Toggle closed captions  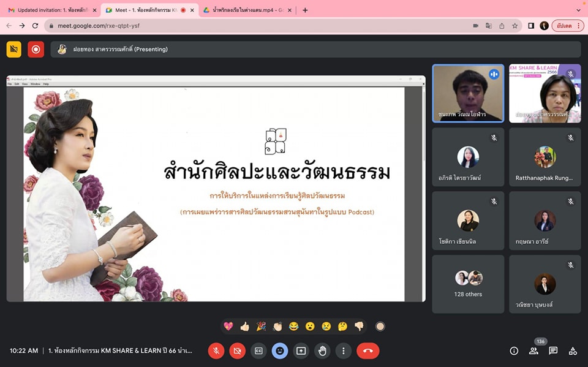click(x=258, y=350)
